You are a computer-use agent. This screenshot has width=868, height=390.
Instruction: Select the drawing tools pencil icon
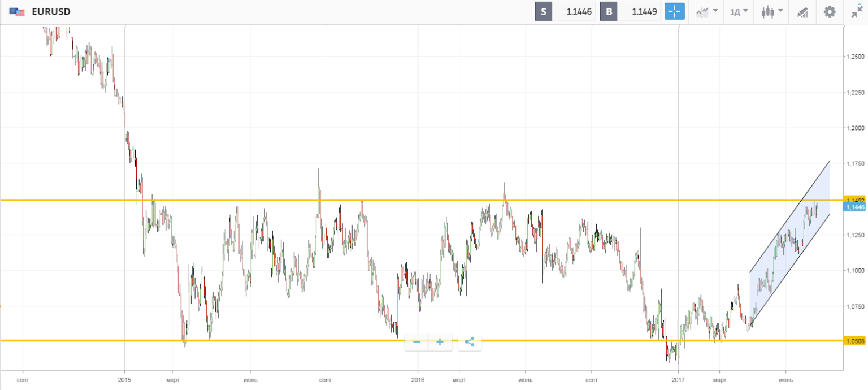click(x=802, y=12)
